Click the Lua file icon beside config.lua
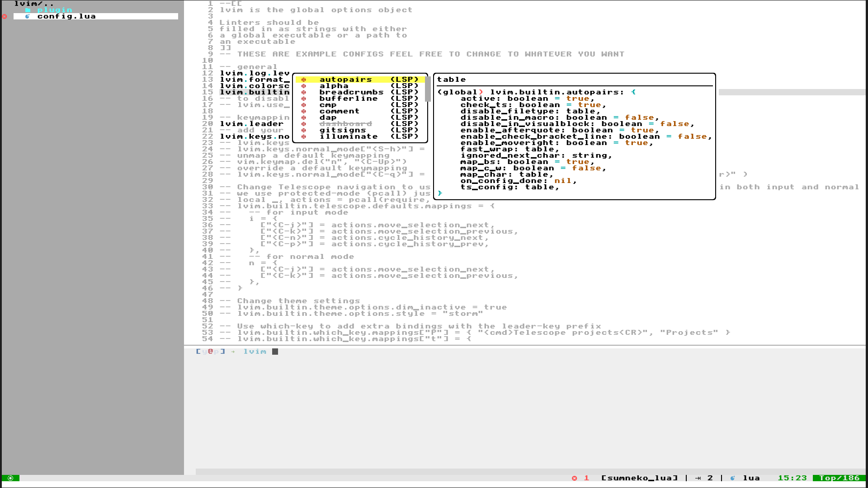 pyautogui.click(x=28, y=16)
